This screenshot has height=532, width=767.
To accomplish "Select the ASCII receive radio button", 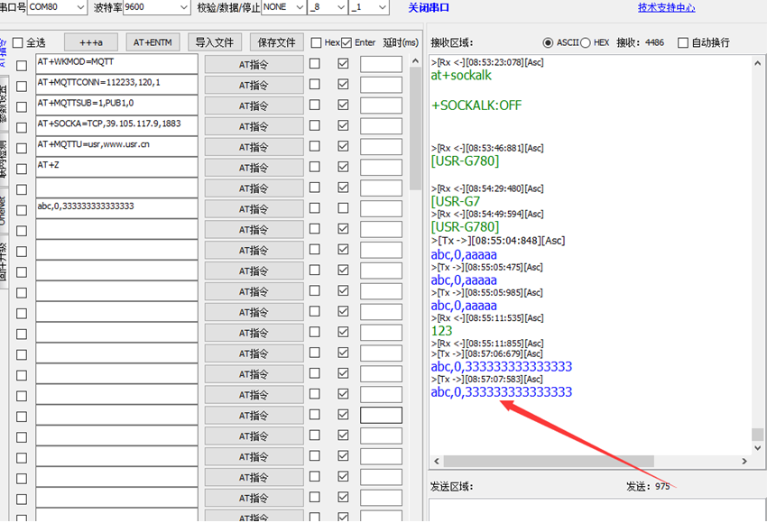I will 548,42.
